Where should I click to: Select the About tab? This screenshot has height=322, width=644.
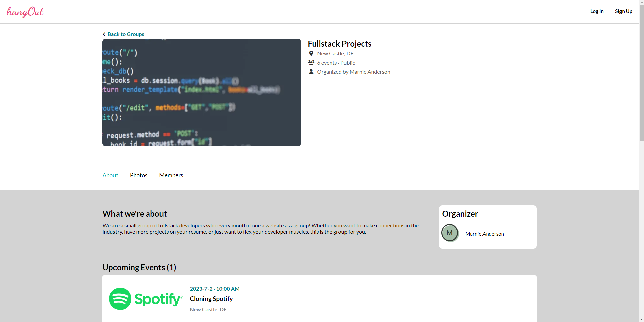tap(110, 175)
